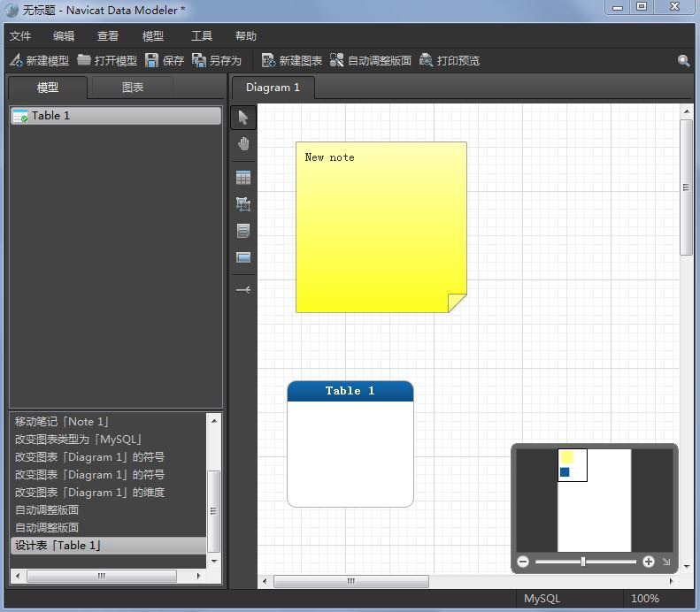Open the 文件 menu
Viewport: 700px width, 612px height.
click(20, 36)
